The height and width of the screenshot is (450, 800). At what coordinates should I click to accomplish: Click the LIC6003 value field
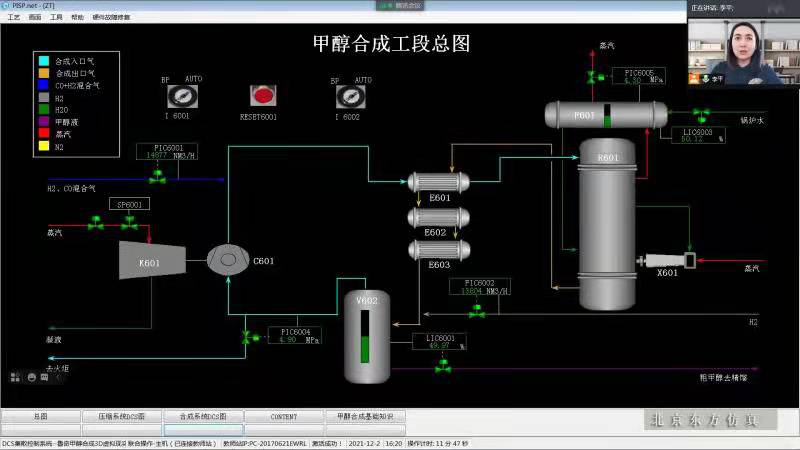(x=692, y=139)
